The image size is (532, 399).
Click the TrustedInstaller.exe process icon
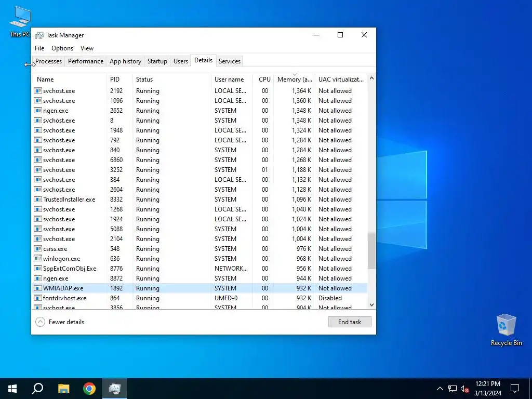coord(38,199)
